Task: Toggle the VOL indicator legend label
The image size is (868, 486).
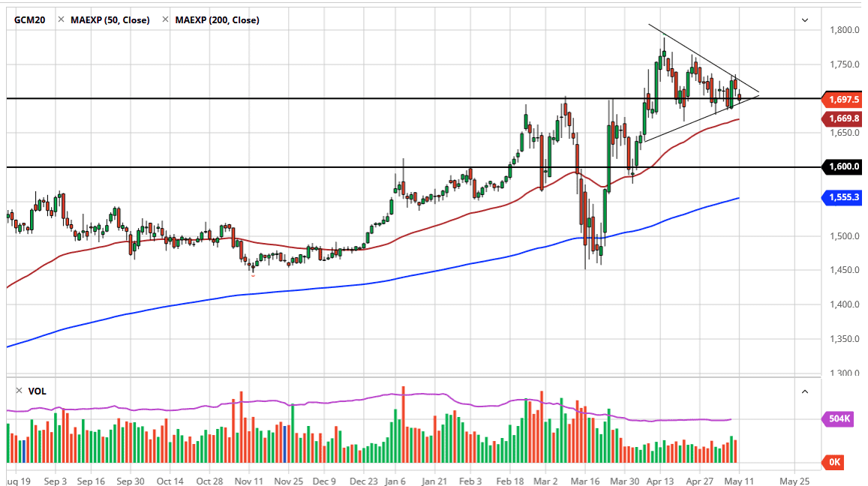Action: (x=38, y=391)
